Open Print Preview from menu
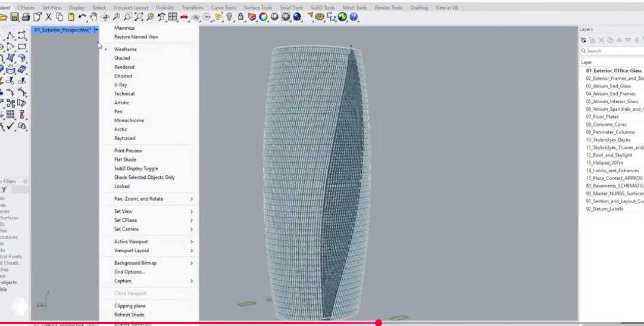 pyautogui.click(x=128, y=151)
